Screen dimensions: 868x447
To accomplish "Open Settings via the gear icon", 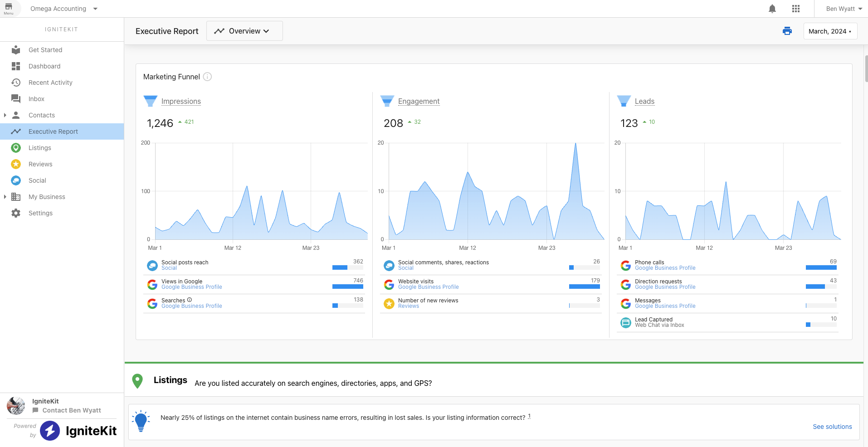I will 15,213.
